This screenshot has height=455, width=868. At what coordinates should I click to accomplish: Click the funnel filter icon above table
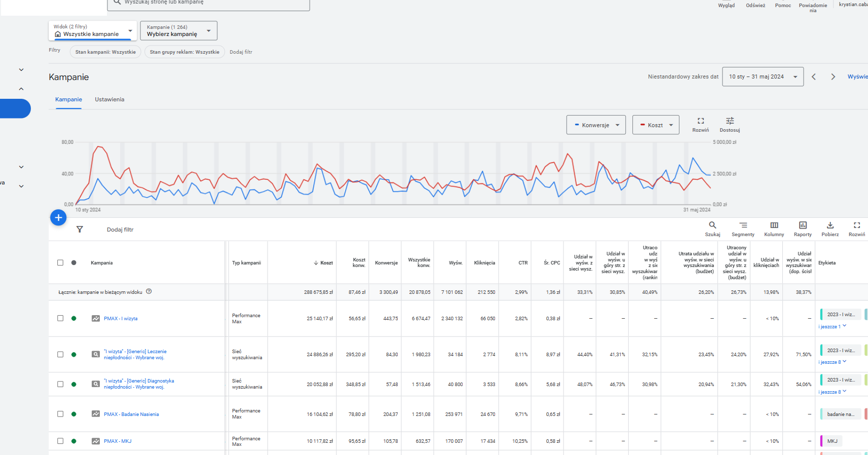coord(80,230)
